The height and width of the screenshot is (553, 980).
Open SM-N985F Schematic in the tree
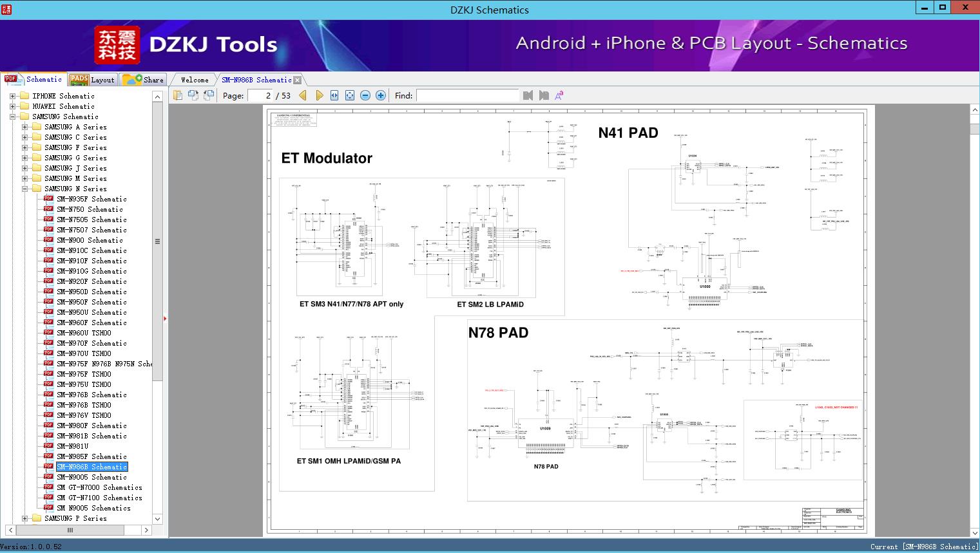tap(91, 456)
